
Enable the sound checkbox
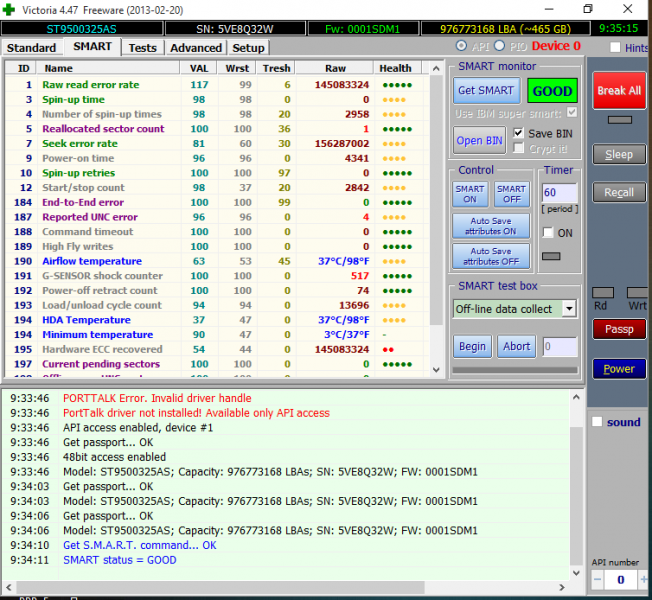pos(598,422)
